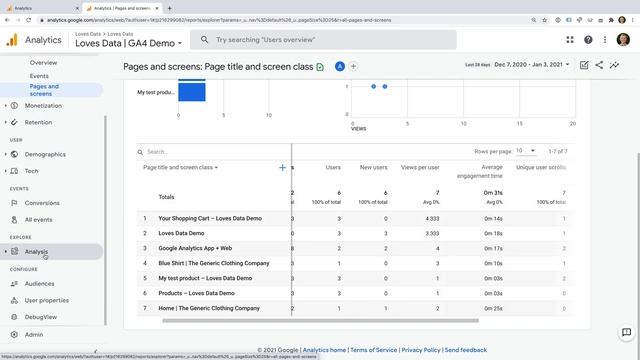Bookmark the page with the star icon
This screenshot has width=640, height=360.
click(x=544, y=20)
